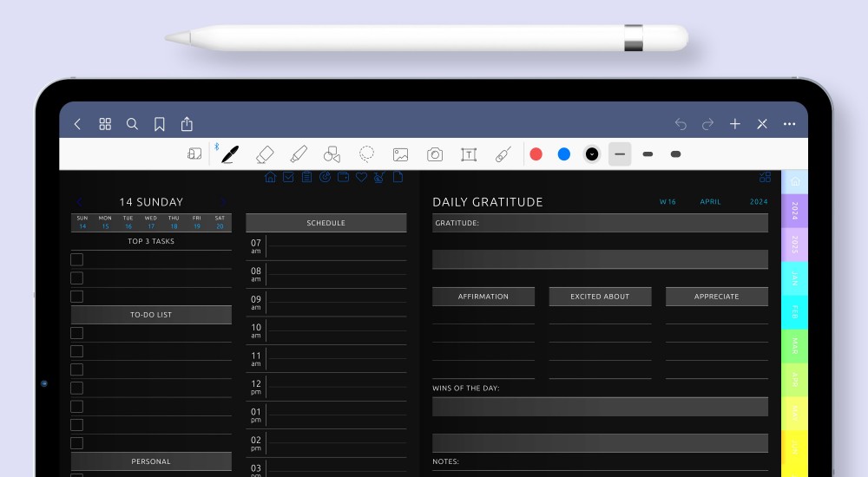Screen dimensions: 868x477
Task: Open the search tool
Action: click(132, 124)
